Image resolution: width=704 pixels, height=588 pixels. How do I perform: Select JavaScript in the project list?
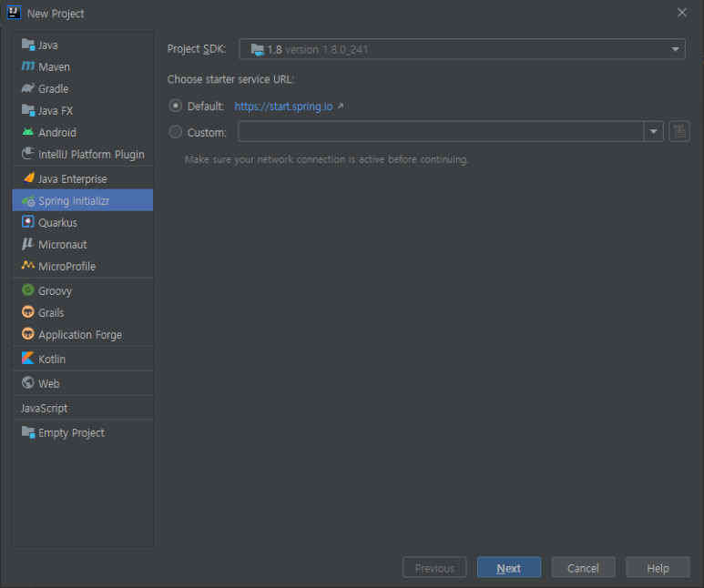[x=44, y=408]
